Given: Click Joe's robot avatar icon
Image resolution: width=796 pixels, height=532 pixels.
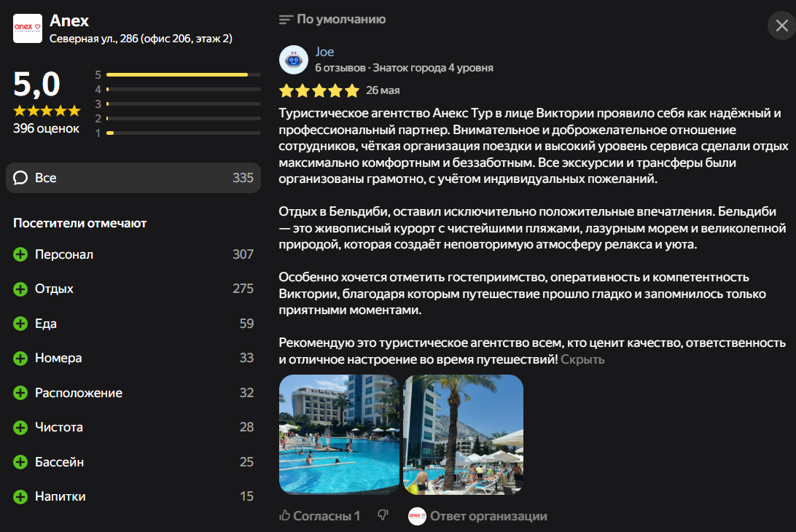Looking at the screenshot, I should [x=293, y=60].
